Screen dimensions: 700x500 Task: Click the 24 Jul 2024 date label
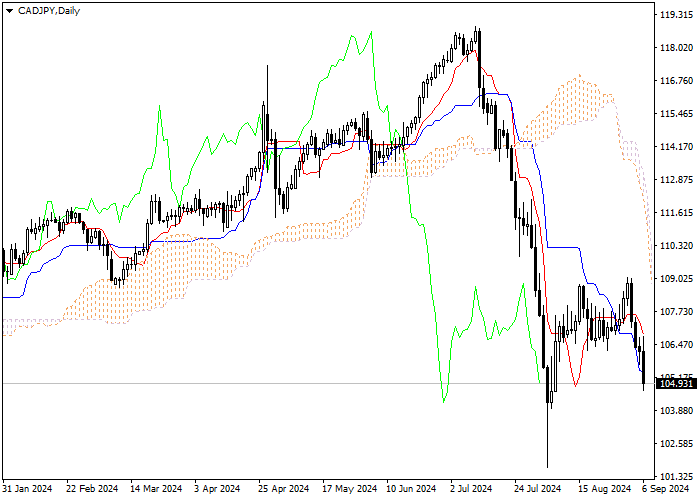click(537, 489)
